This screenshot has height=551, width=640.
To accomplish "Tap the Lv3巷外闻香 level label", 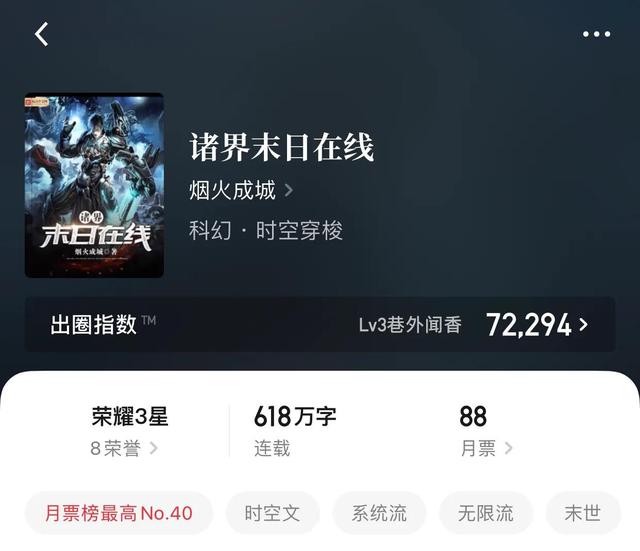I will (410, 325).
